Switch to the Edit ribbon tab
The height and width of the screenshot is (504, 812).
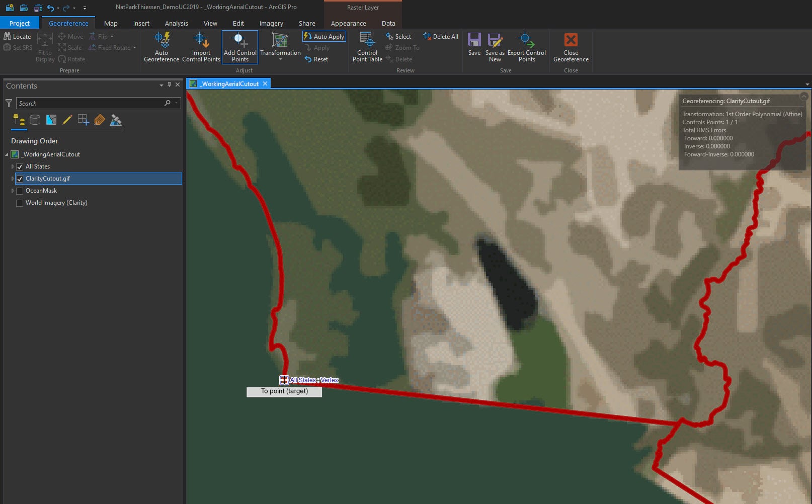click(238, 23)
